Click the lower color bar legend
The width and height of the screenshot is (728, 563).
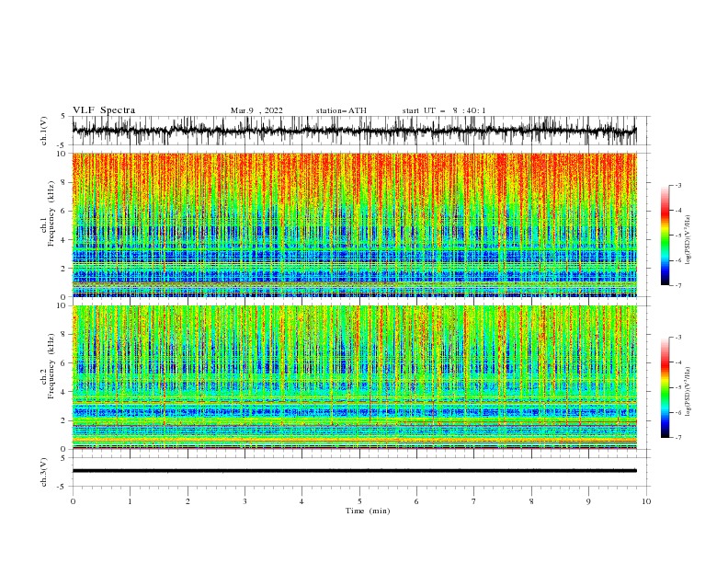pyautogui.click(x=665, y=387)
